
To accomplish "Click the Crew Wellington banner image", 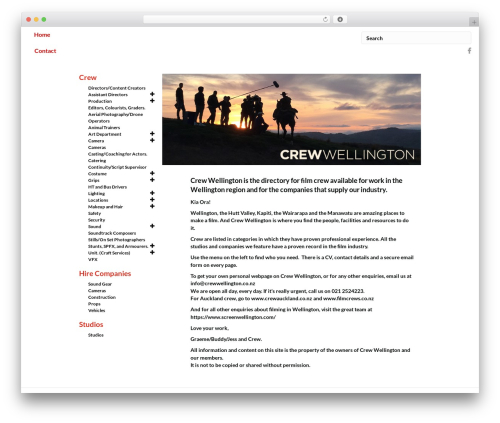I will pos(291,119).
